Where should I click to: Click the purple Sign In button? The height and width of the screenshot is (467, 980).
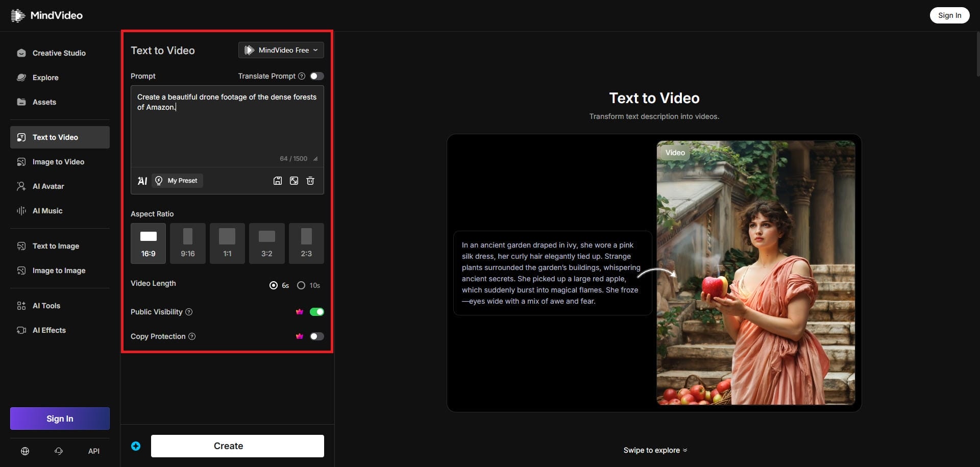pos(60,419)
